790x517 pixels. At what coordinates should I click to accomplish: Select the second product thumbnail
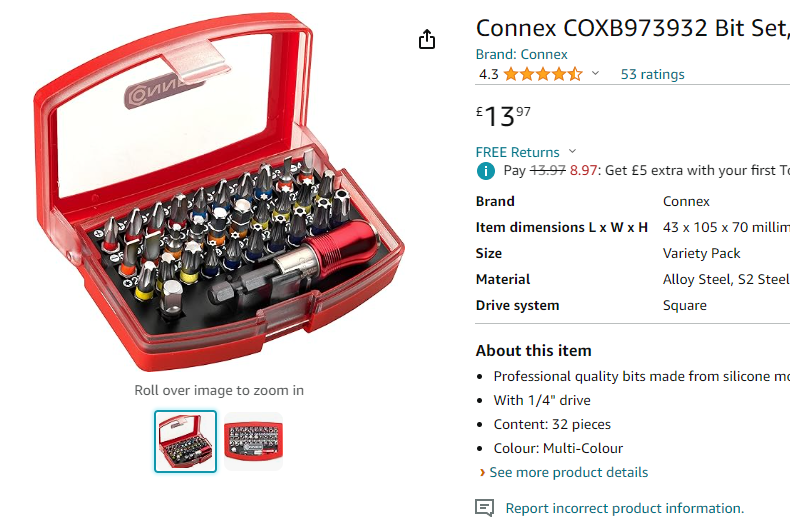click(253, 441)
